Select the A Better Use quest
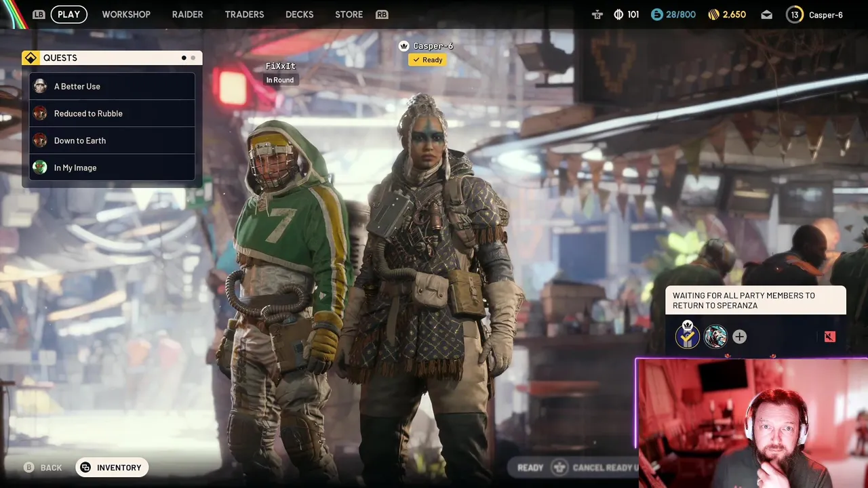The width and height of the screenshot is (868, 488). [112, 86]
